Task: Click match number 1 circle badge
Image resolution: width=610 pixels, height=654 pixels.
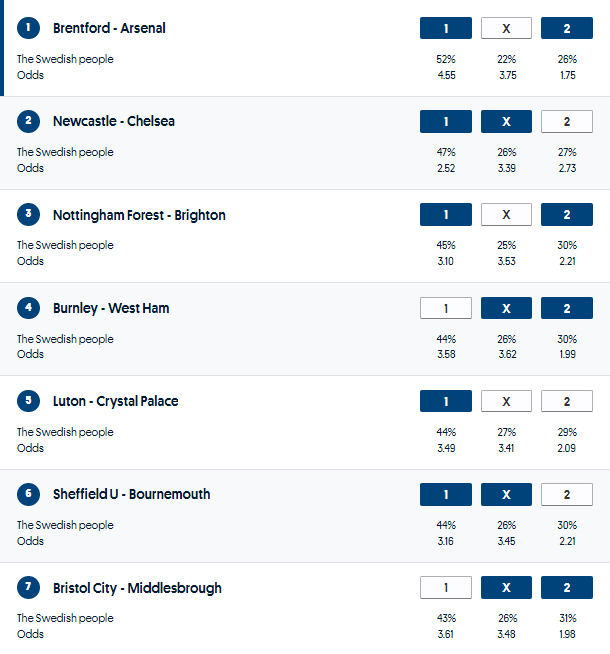Action: (28, 28)
